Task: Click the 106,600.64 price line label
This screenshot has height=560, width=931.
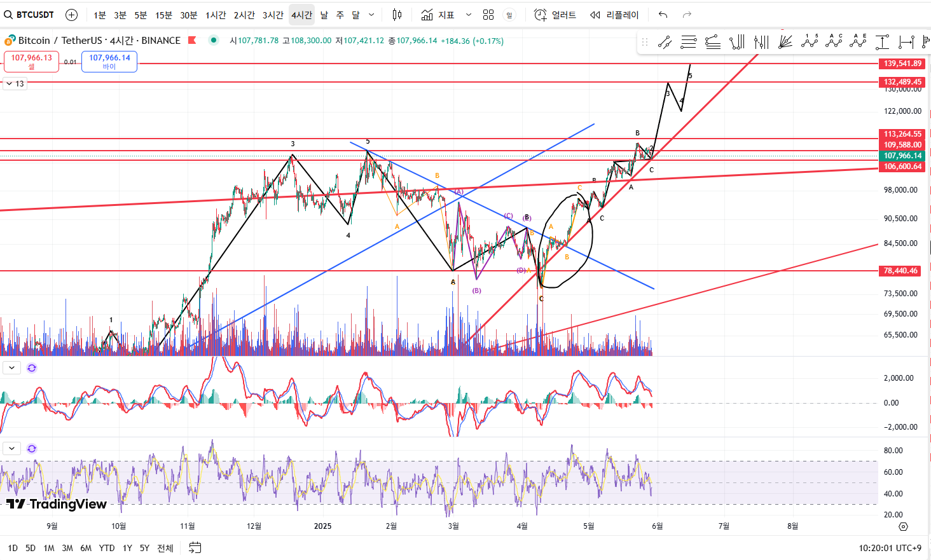Action: [902, 167]
